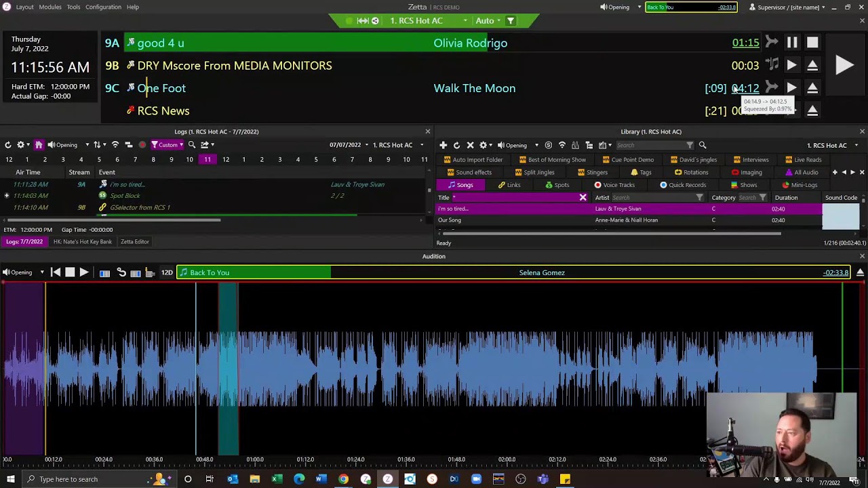Play Back To You in Audition
The width and height of the screenshot is (868, 488).
tap(83, 272)
